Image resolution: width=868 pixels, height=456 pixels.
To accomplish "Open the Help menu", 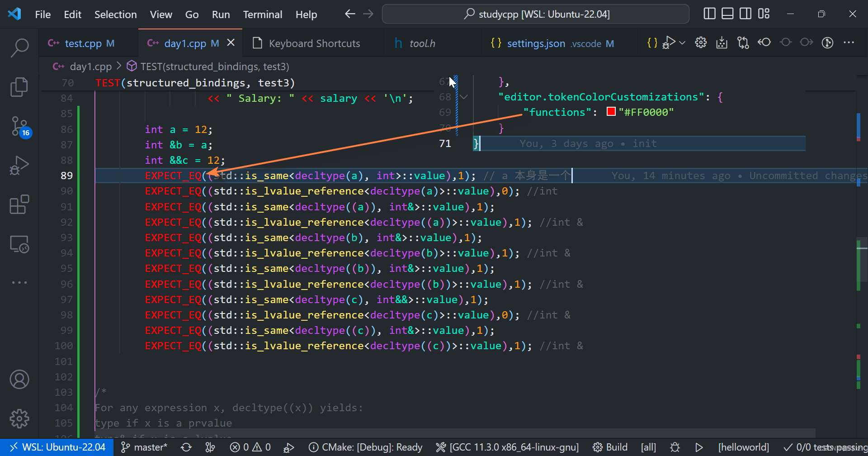I will (306, 14).
